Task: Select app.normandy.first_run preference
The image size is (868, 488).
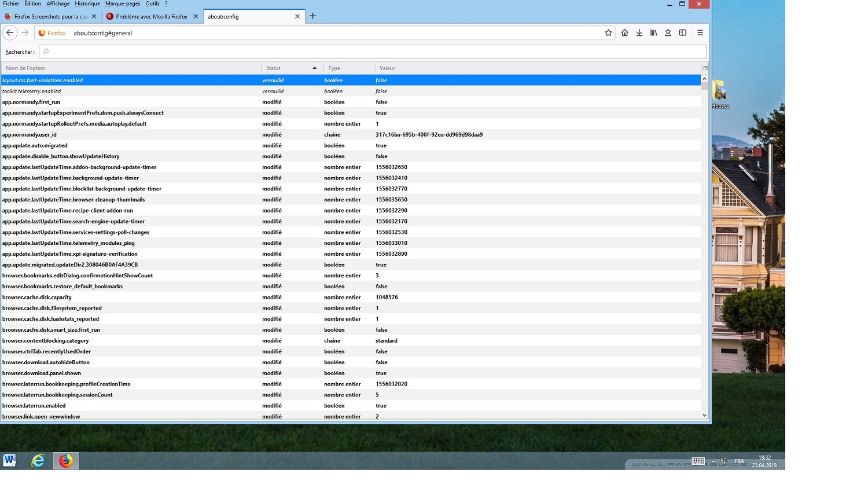Action: (351, 102)
